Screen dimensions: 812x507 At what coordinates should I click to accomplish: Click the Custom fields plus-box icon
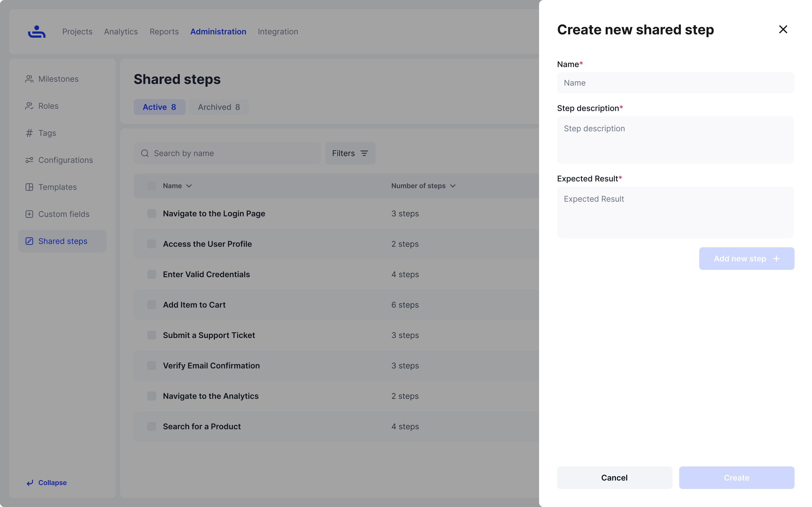click(29, 214)
